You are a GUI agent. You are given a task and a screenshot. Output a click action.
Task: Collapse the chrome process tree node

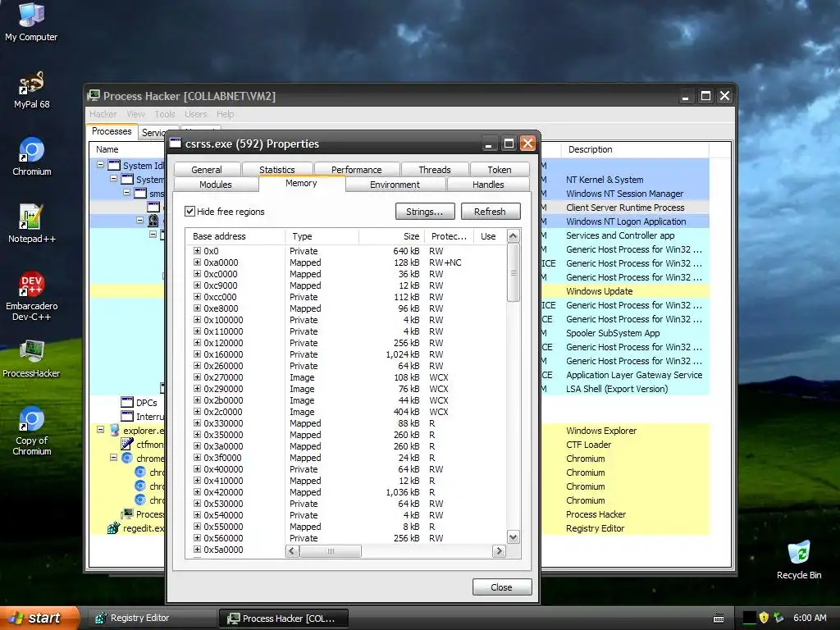tap(113, 458)
